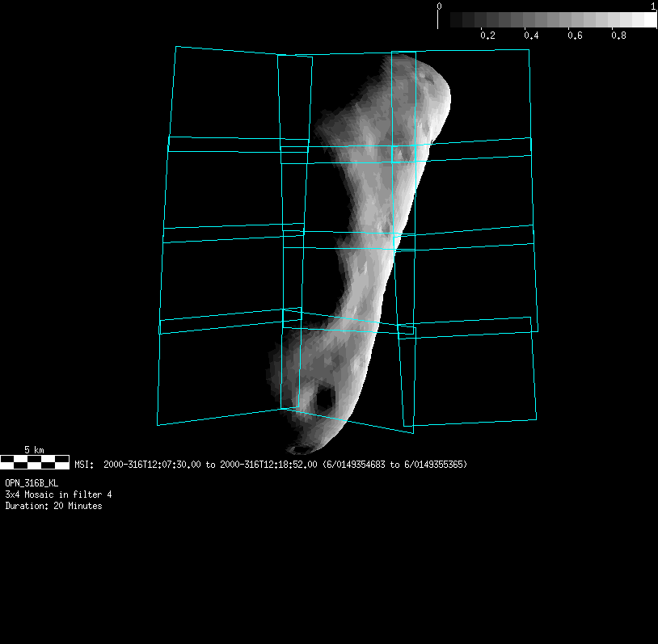This screenshot has width=658, height=644.
Task: Pick the mid-gray area of the colorbar near 0.4
Action: 531,20
